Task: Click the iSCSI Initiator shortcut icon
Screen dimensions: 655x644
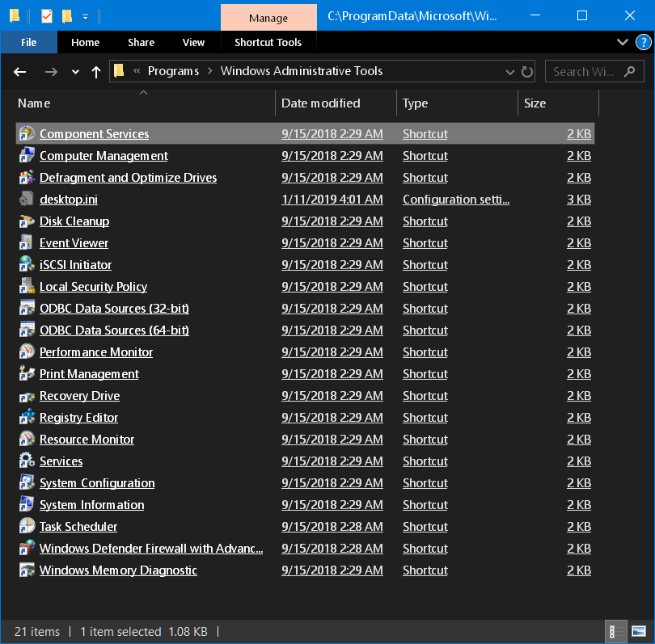Action: click(x=27, y=264)
